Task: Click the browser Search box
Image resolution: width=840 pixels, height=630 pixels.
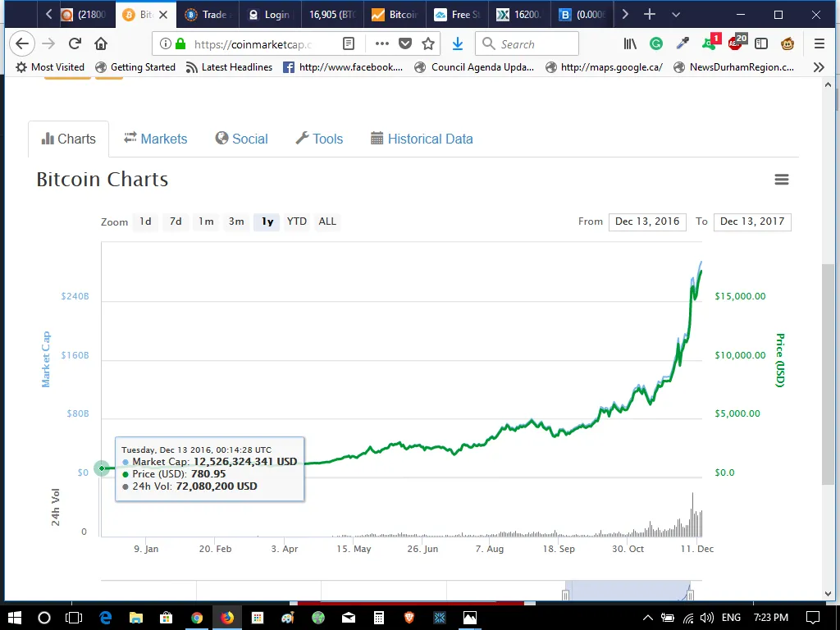Action: coord(527,44)
